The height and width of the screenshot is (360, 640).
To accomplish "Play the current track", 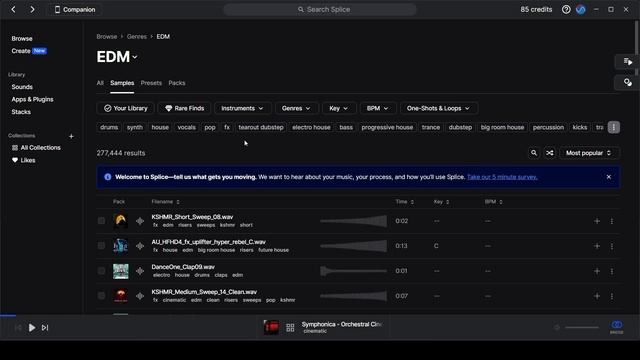I will [x=31, y=327].
